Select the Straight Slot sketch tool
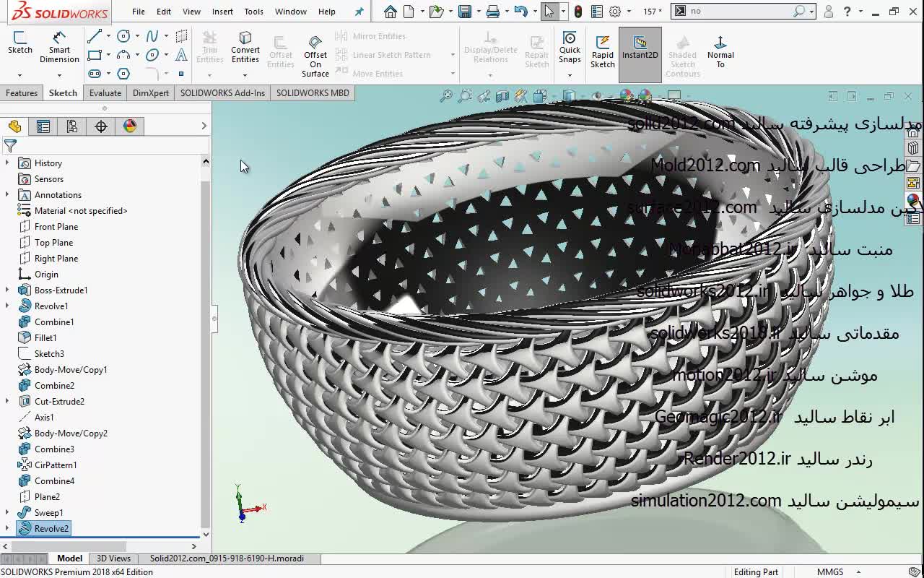Viewport: 924px width, 578px height. [95, 74]
